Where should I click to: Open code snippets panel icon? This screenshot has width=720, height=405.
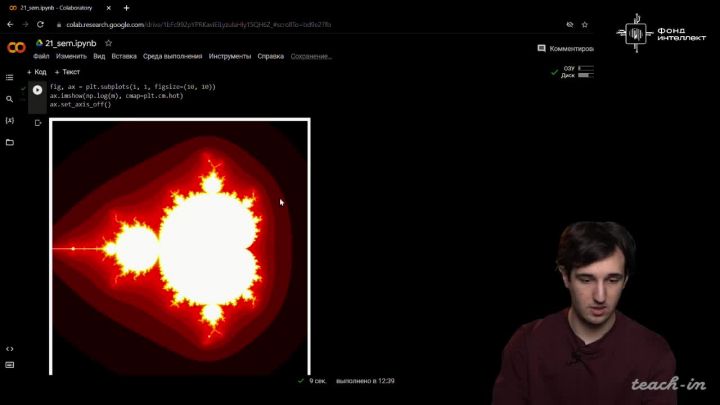tap(10, 349)
